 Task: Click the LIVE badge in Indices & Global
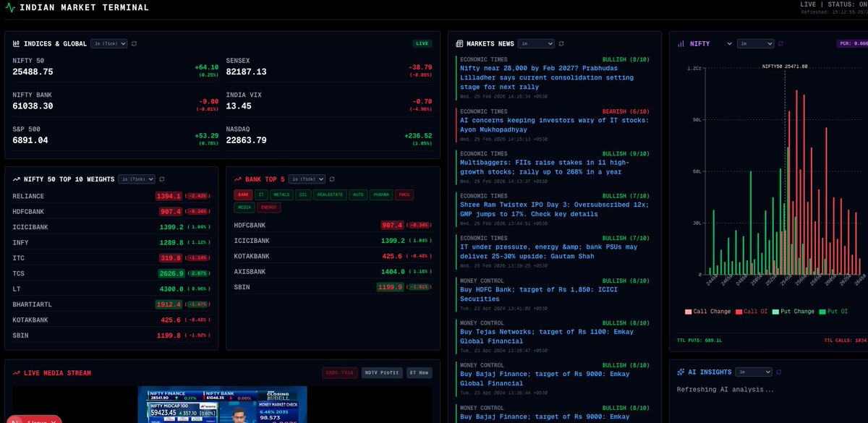(x=422, y=43)
